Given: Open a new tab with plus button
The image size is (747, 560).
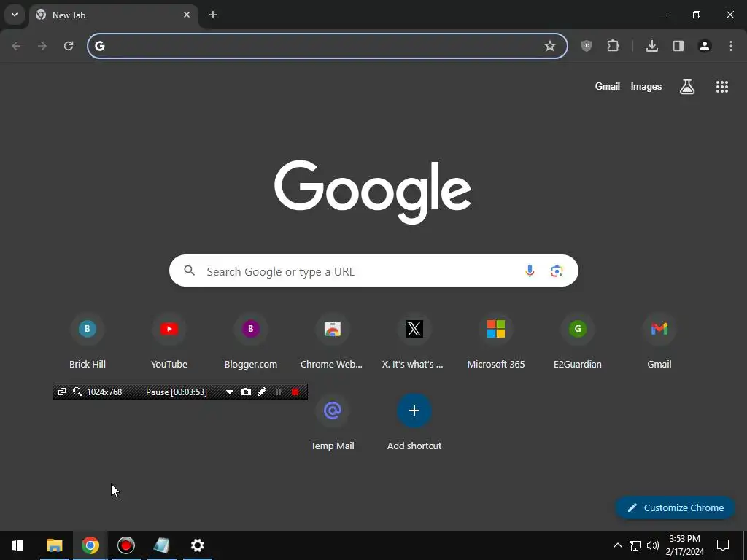Looking at the screenshot, I should point(213,15).
